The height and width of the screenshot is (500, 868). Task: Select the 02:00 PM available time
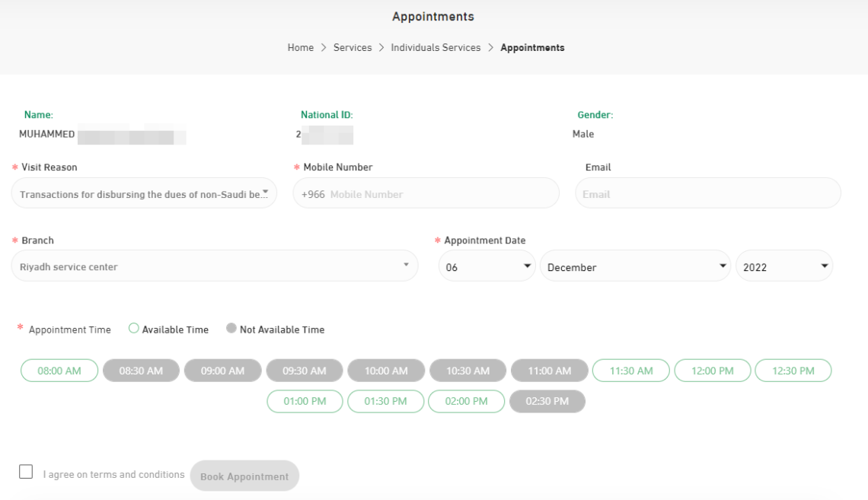(466, 401)
